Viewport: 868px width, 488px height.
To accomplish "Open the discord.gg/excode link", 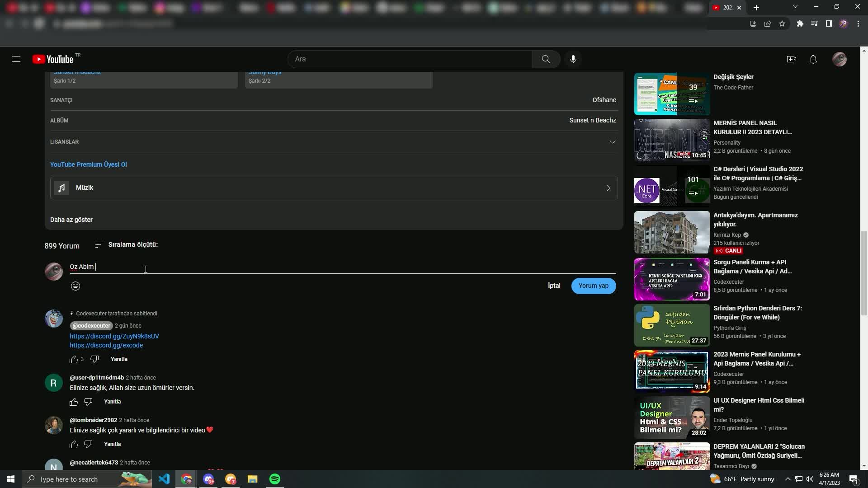I will (106, 345).
